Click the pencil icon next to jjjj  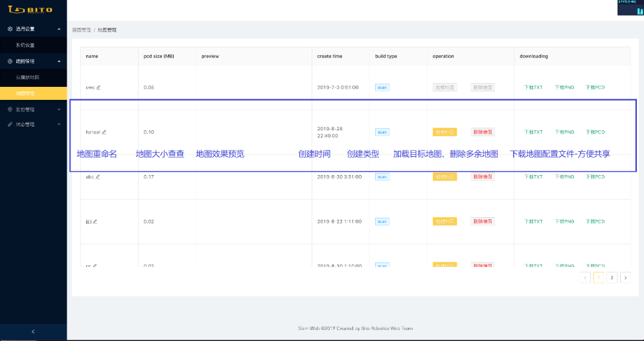(95, 221)
